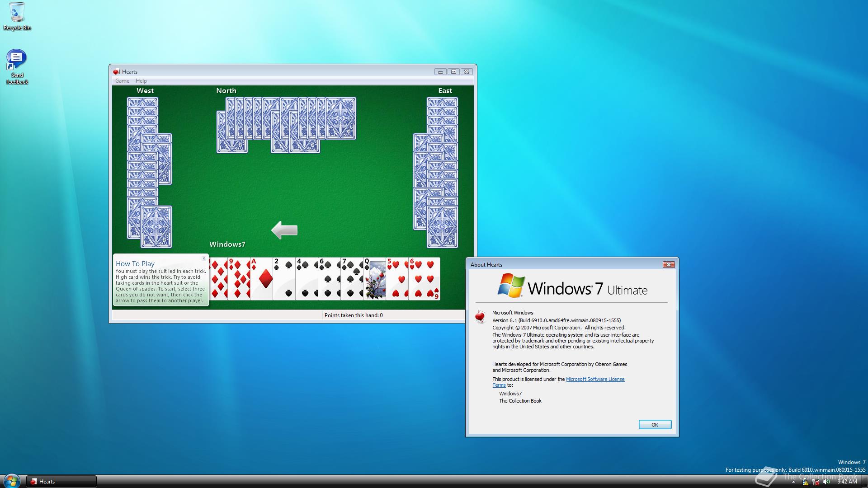The image size is (868, 488).
Task: Click the network status tray icon
Action: tap(816, 482)
